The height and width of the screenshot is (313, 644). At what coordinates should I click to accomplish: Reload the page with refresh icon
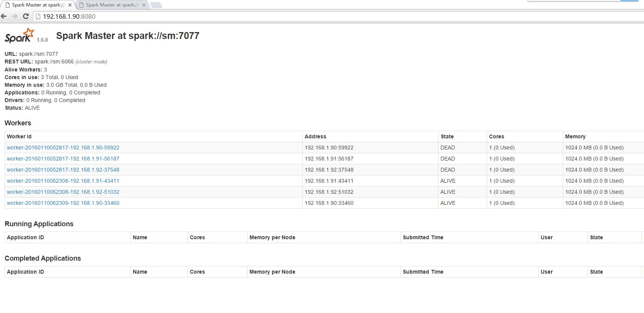(x=26, y=16)
